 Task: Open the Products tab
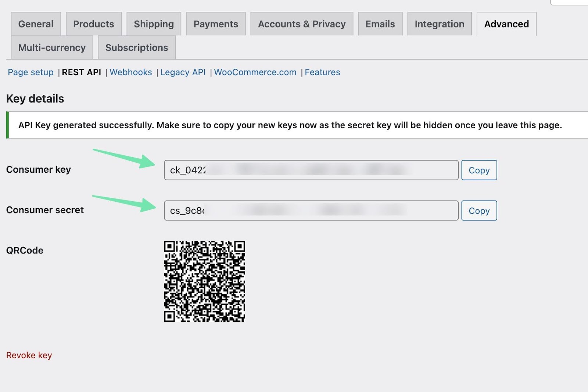[x=93, y=24]
